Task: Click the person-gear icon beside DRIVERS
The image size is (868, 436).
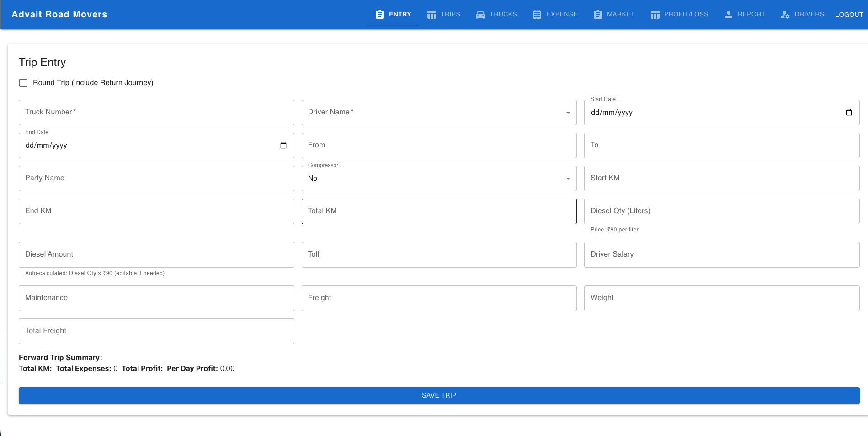Action: tap(785, 15)
